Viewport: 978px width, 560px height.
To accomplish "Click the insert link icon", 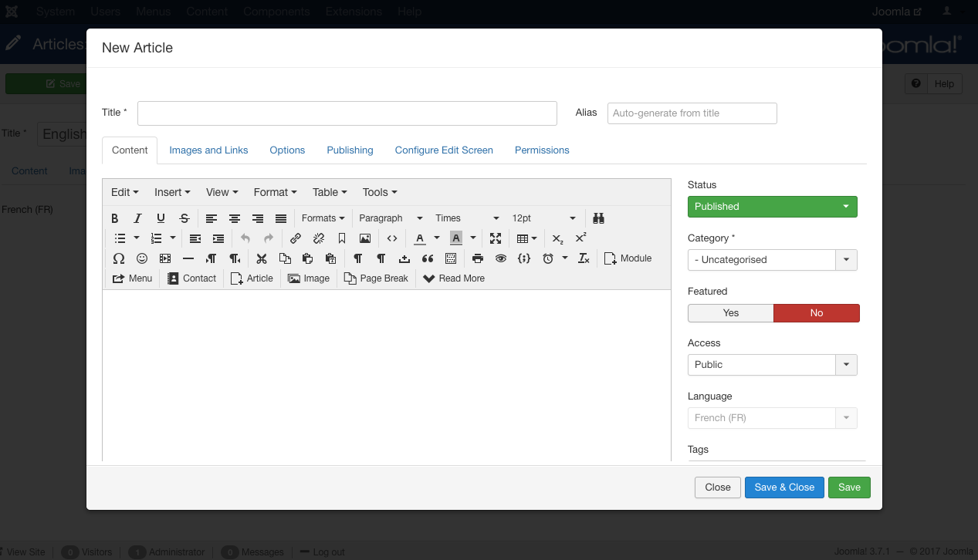I will [x=296, y=238].
